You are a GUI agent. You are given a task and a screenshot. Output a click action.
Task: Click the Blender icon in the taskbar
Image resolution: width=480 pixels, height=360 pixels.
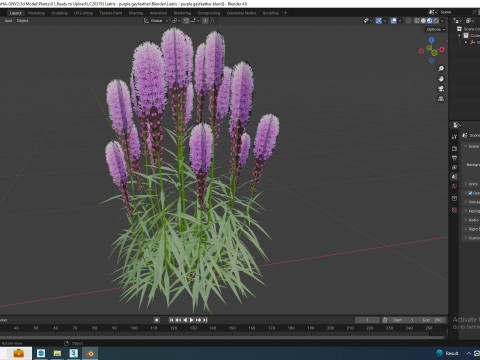pos(90,353)
